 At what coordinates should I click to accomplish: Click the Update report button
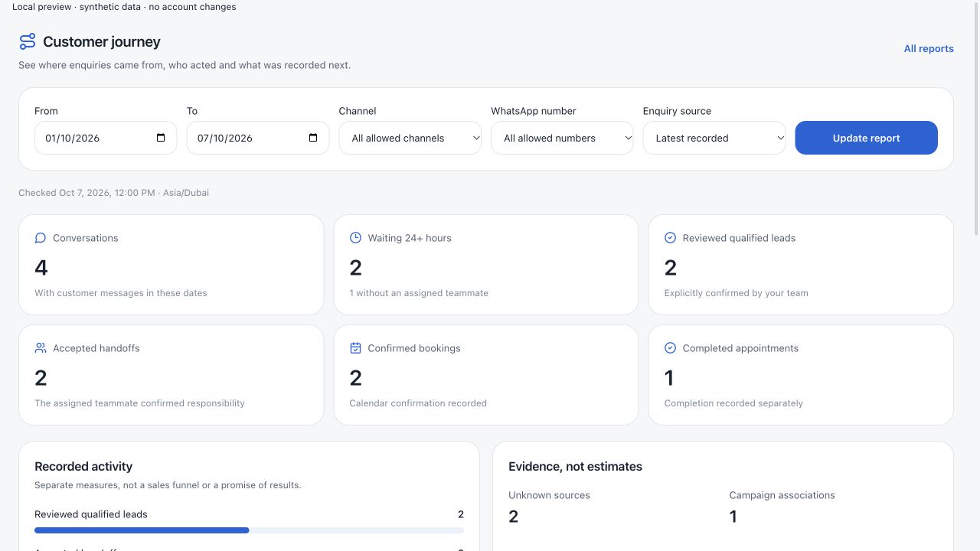(x=866, y=138)
